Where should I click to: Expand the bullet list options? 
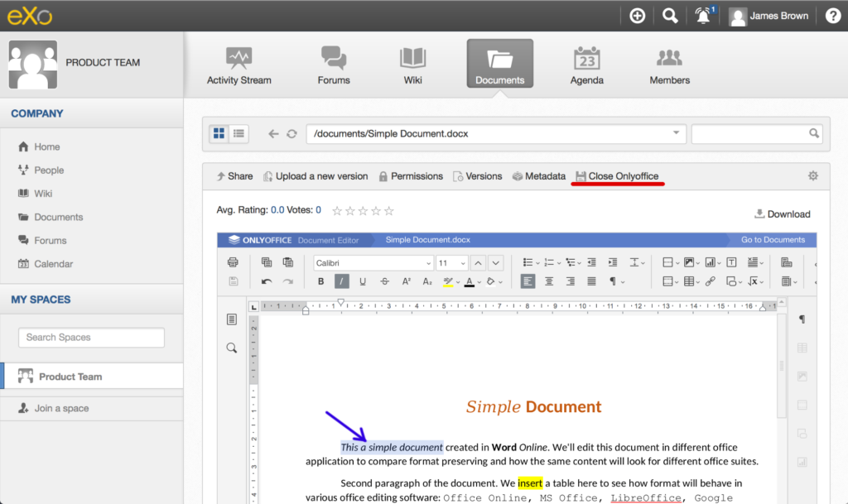pos(537,263)
